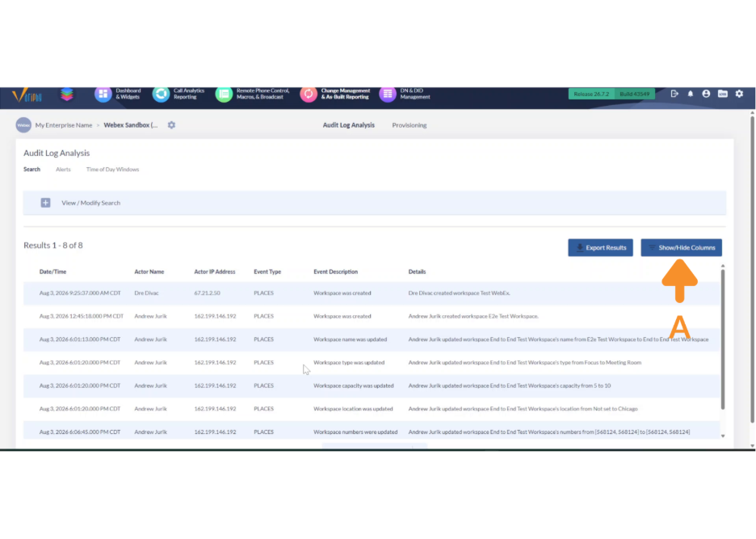Open Remote Phone Control, Macros & Broadcast icon
The image size is (756, 539).
tap(224, 94)
